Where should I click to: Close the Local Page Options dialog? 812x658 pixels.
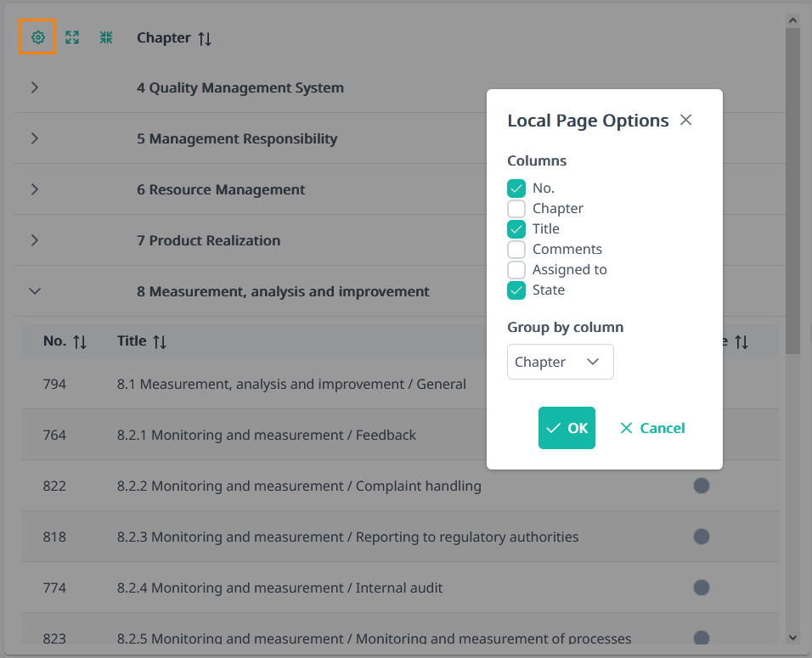[x=685, y=121]
